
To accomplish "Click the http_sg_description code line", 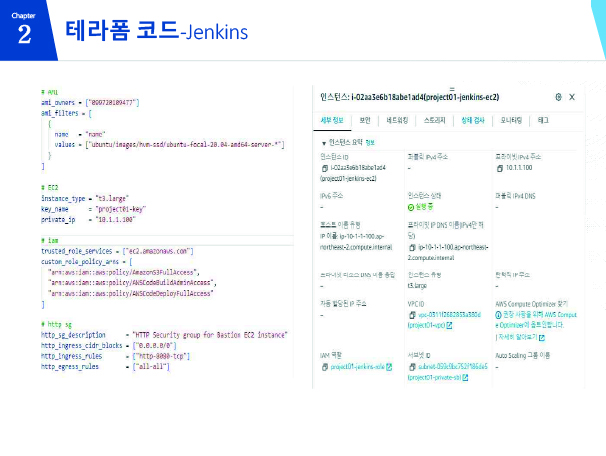I will point(164,335).
